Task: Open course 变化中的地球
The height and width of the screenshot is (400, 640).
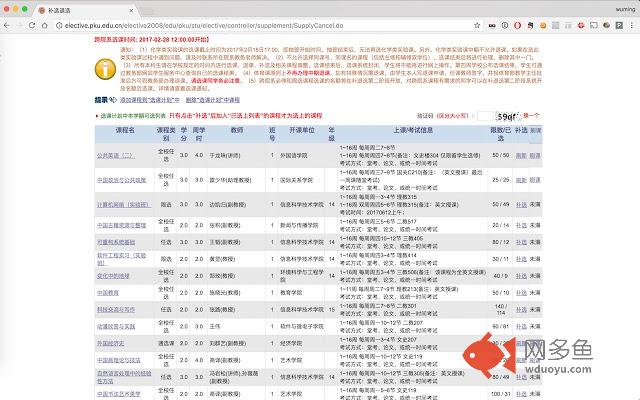Action: click(x=113, y=276)
